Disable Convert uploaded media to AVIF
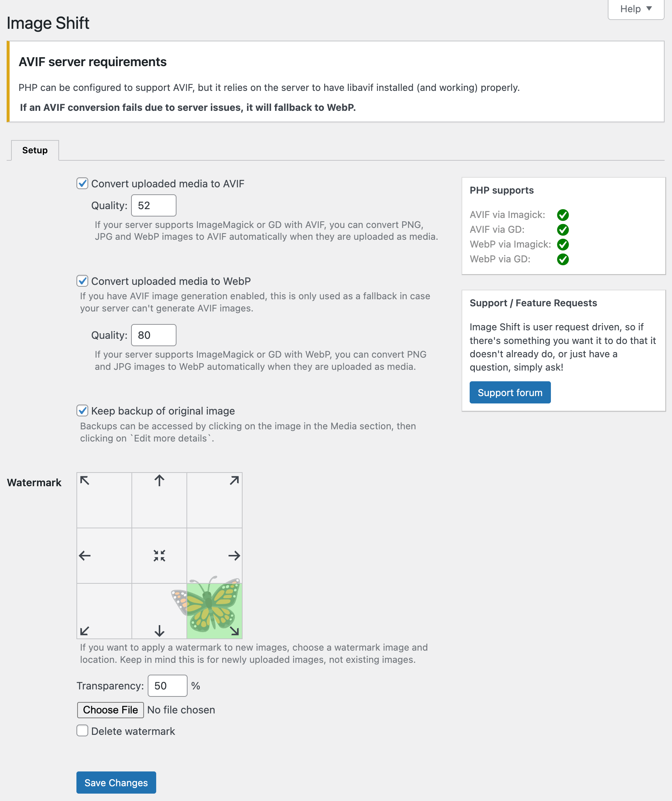 pos(82,184)
